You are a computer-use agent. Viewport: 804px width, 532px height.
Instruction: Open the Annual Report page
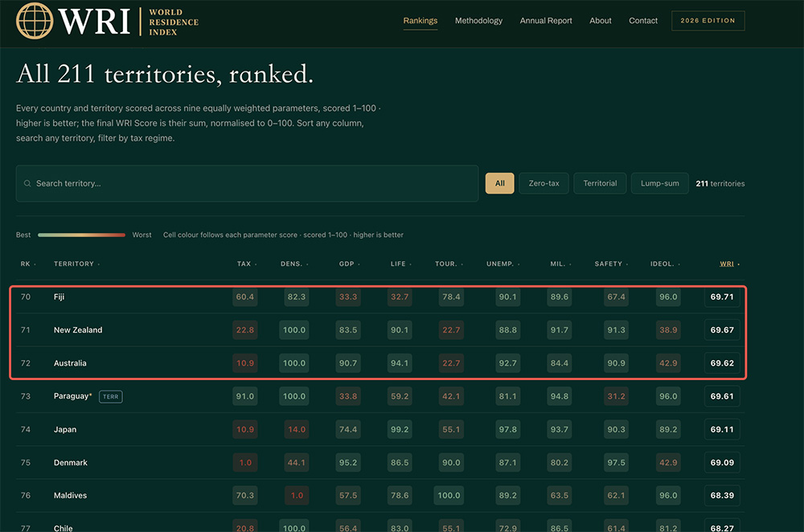point(546,21)
